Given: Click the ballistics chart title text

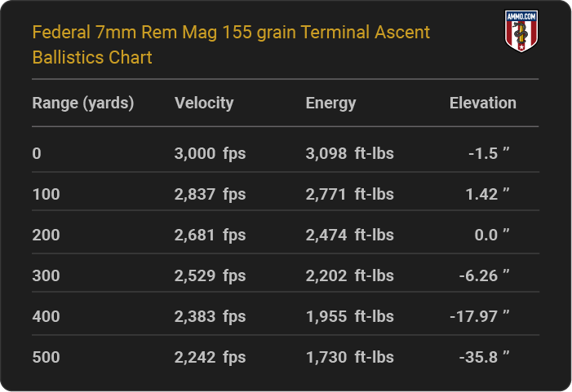Looking at the screenshot, I should point(231,45).
